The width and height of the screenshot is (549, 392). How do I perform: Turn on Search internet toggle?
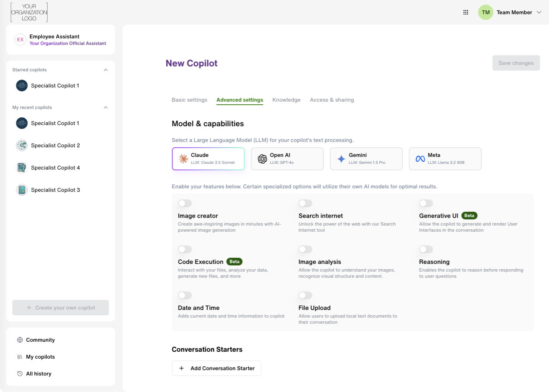306,203
